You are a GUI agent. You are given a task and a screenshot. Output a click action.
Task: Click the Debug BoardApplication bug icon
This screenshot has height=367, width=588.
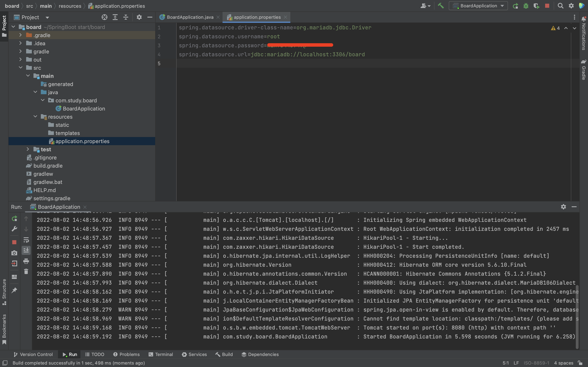[x=526, y=6]
